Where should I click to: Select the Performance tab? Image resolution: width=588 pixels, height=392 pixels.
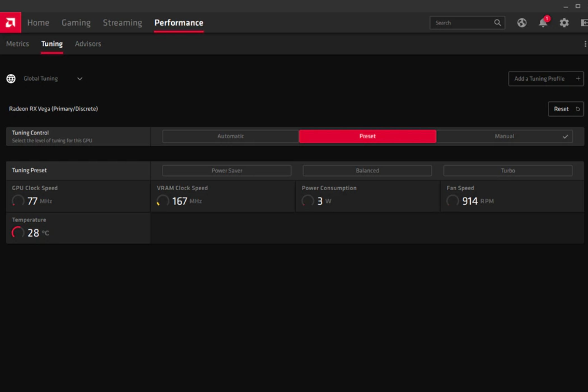pos(179,23)
